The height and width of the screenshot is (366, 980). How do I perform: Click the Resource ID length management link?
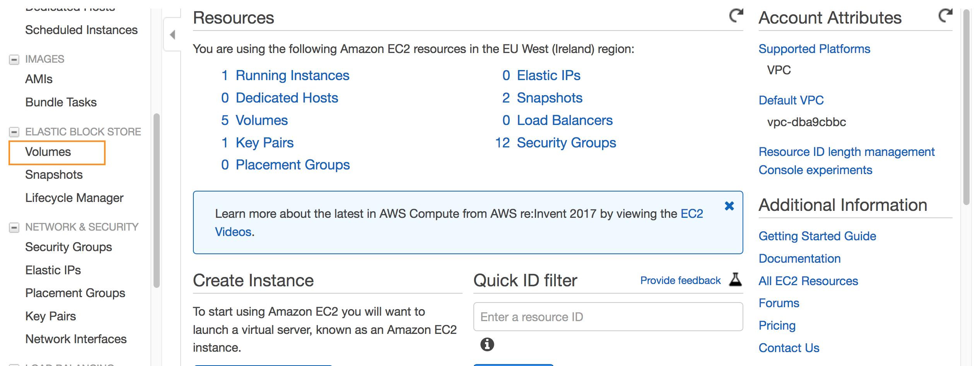click(x=846, y=152)
